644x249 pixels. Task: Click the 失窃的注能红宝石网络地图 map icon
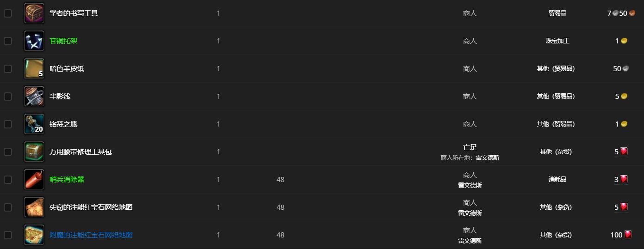[x=34, y=207]
